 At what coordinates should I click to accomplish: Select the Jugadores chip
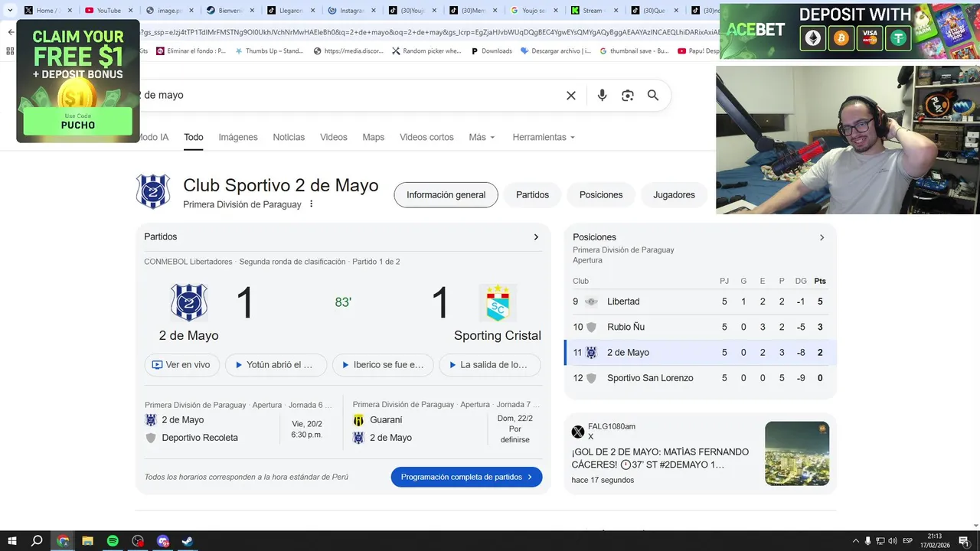click(x=675, y=195)
